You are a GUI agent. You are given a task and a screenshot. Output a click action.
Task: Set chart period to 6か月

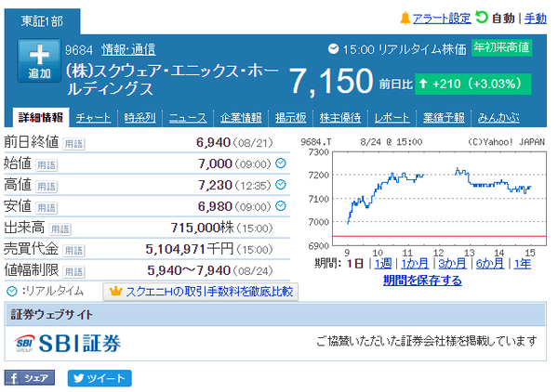[x=490, y=264]
